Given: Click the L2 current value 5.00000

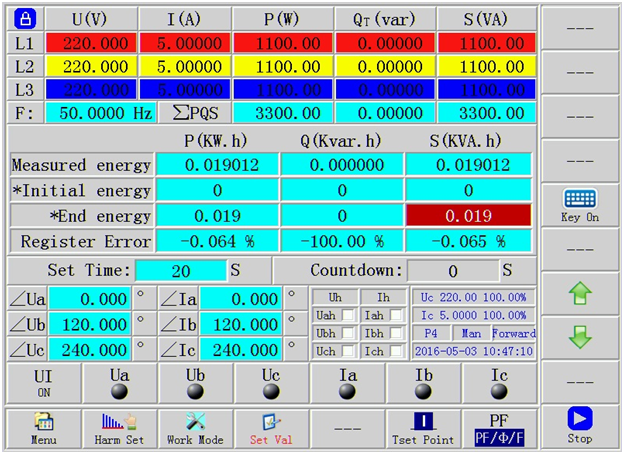Looking at the screenshot, I should click(185, 67).
